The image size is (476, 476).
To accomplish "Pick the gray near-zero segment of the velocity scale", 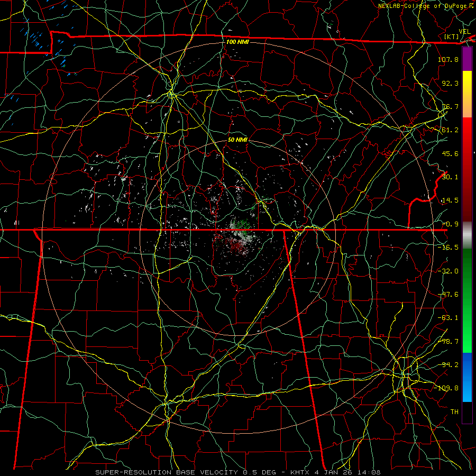I will [x=467, y=235].
